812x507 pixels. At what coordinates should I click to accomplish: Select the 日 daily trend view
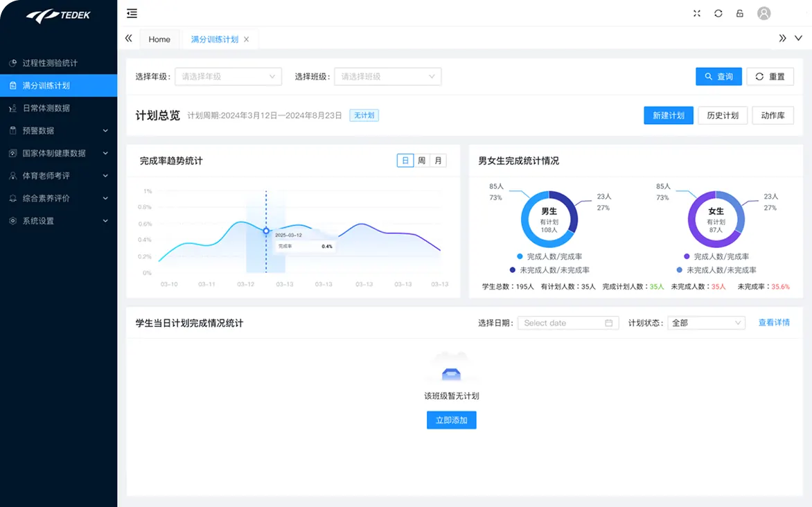pyautogui.click(x=405, y=161)
